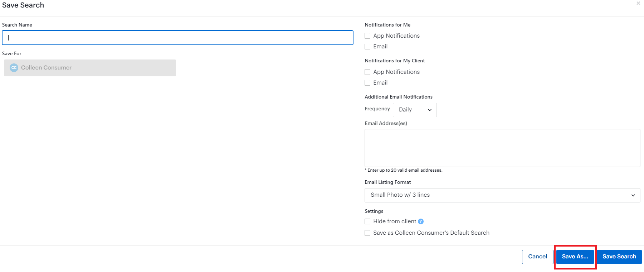This screenshot has height=272, width=644.
Task: Click the 'Enter up to 20 valid email addresses' note
Action: coord(404,170)
